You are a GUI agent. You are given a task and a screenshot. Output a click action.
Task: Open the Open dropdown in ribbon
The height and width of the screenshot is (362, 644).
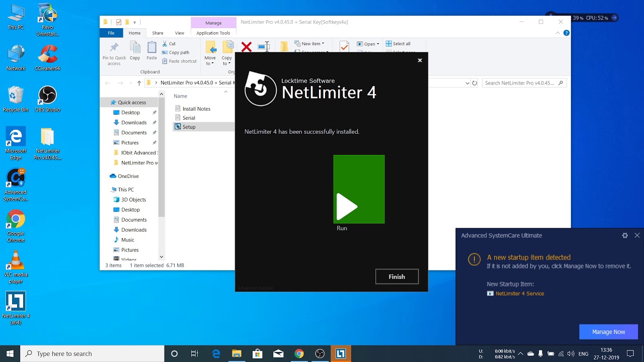click(368, 44)
